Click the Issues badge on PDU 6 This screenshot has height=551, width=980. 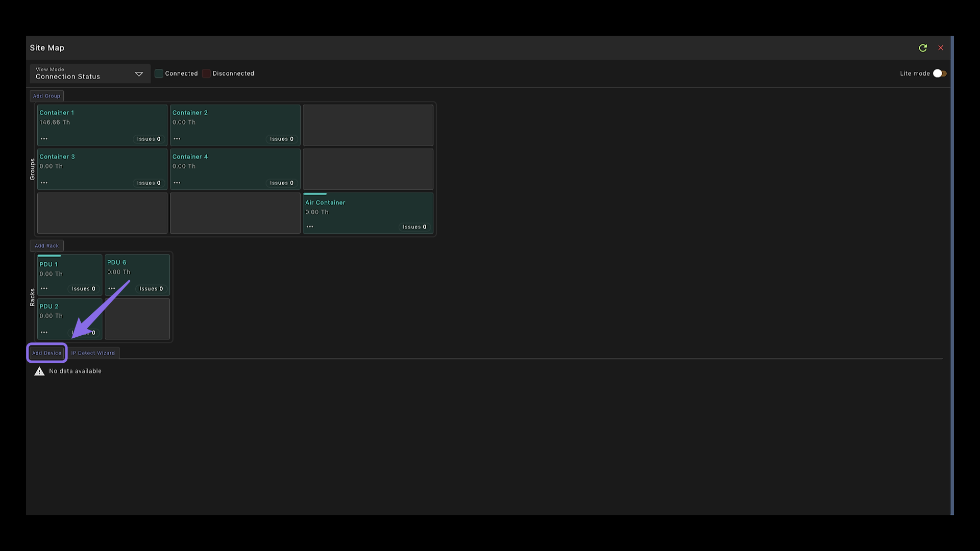(151, 289)
